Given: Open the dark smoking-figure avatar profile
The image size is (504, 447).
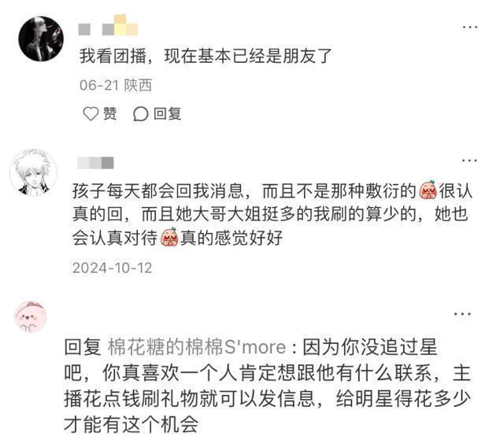Looking at the screenshot, I should tap(41, 39).
